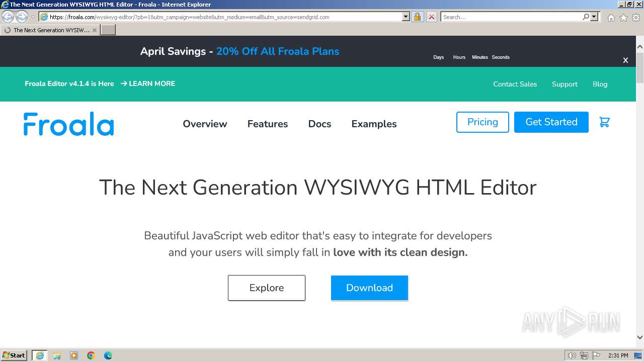Select the Next Generation WYSIWYG tab

(50, 30)
